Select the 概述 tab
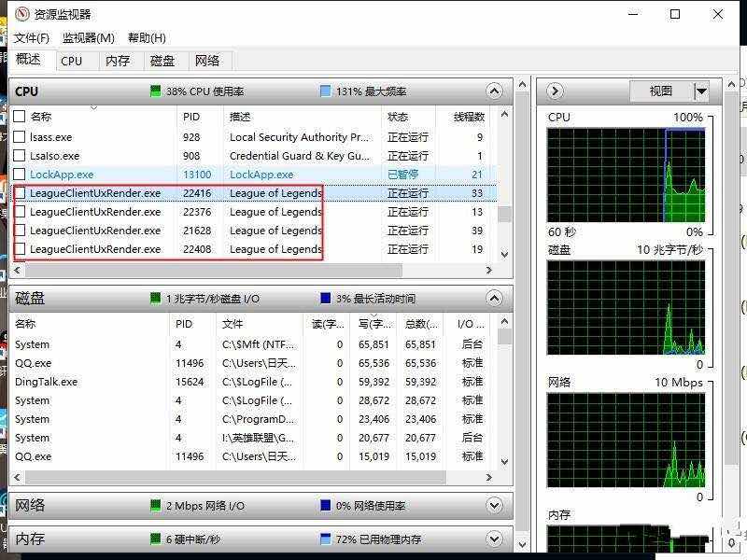 (29, 60)
